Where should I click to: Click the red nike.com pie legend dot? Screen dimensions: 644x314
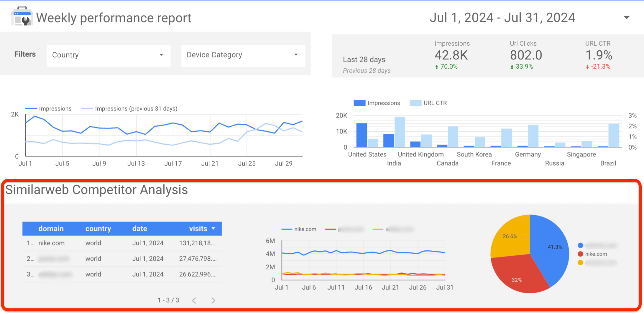pyautogui.click(x=580, y=254)
